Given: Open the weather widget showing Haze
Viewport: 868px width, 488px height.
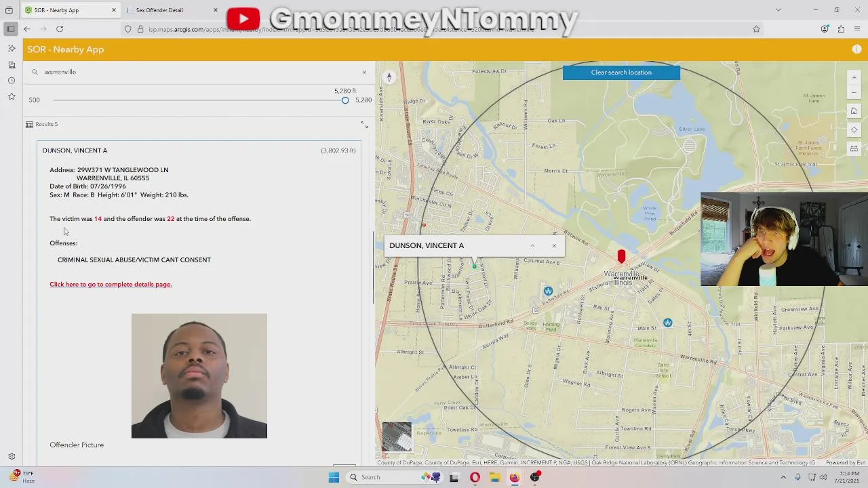Looking at the screenshot, I should [x=20, y=477].
